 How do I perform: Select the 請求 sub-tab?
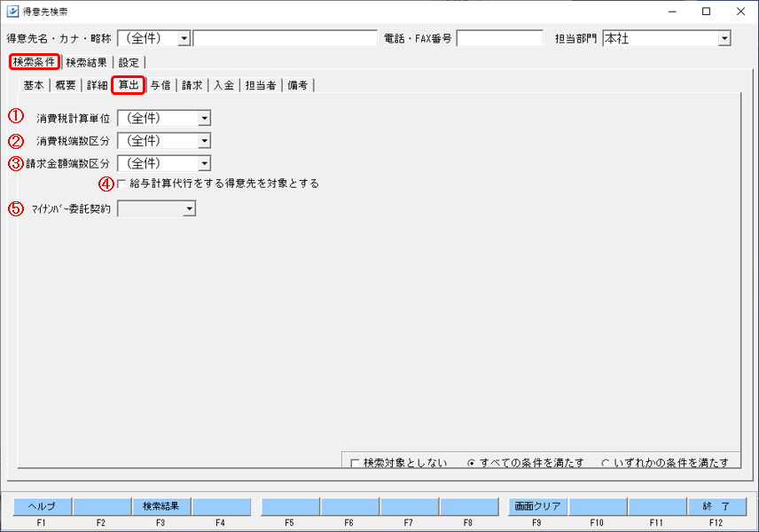(x=192, y=85)
